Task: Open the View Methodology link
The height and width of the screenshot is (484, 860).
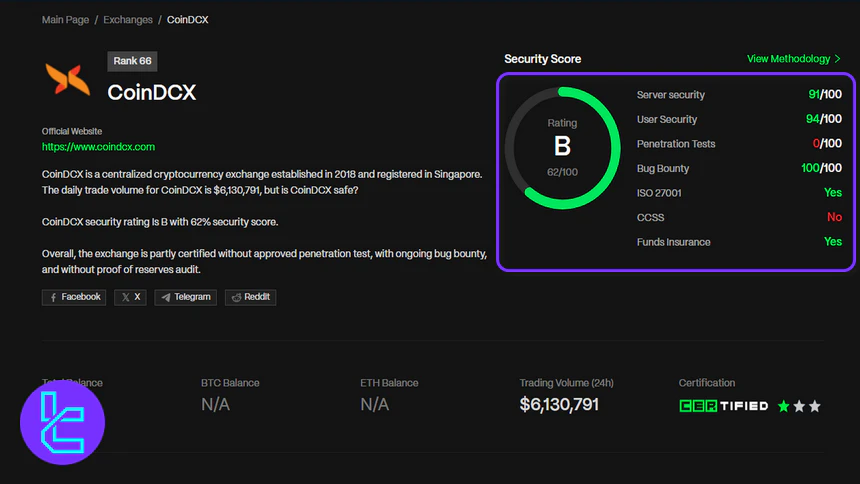Action: point(788,59)
